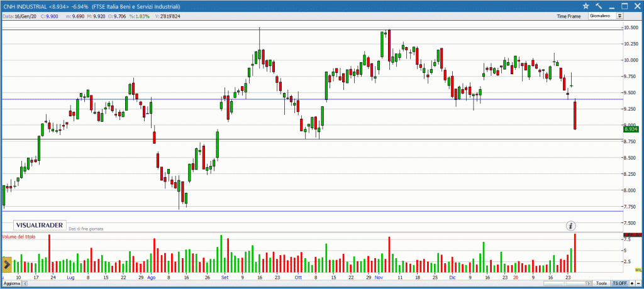Screen dimensions: 644x289
Task: Click the red '20' year label on axis
Action: (516, 277)
